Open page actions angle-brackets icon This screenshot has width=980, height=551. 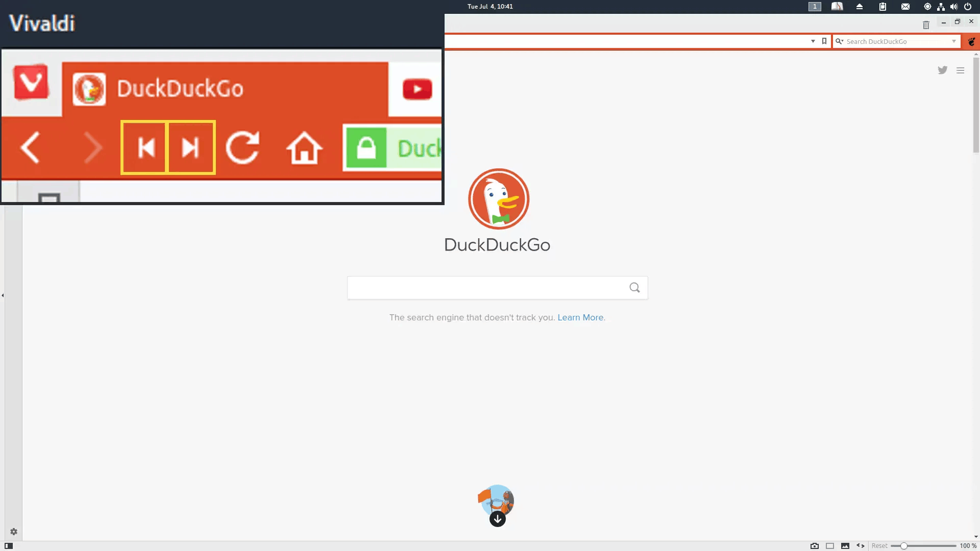pos(861,546)
